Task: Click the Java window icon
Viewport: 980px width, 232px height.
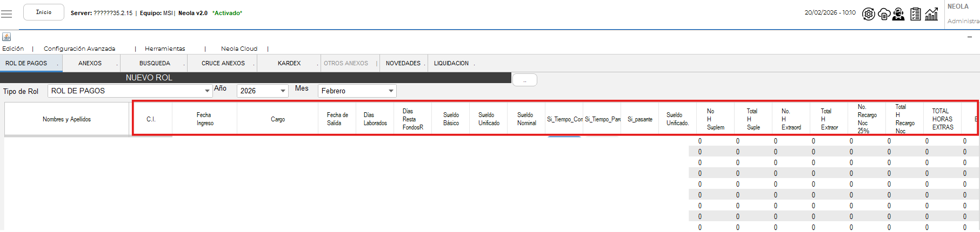Action: tap(6, 37)
